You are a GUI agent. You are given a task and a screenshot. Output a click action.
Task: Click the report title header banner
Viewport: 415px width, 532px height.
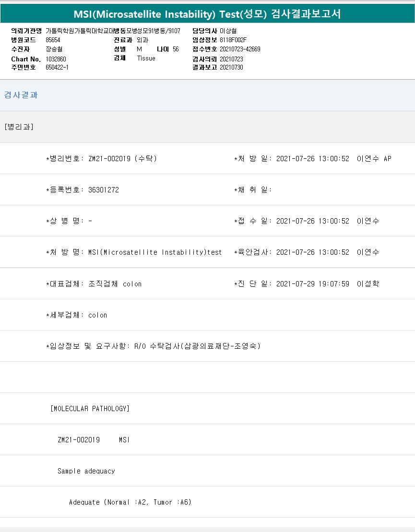[x=207, y=13]
